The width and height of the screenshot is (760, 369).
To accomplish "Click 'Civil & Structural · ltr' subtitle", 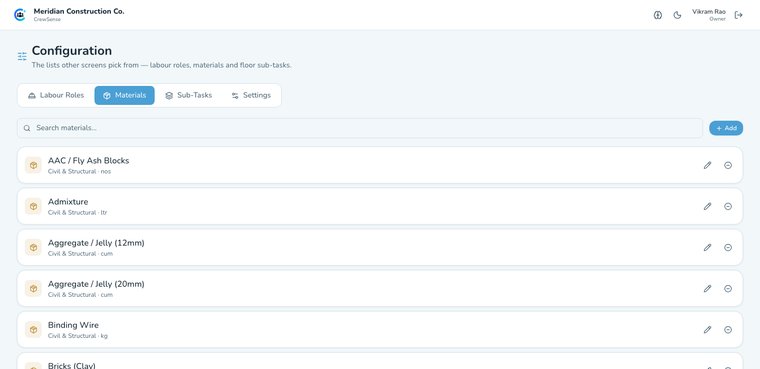I will coord(78,213).
